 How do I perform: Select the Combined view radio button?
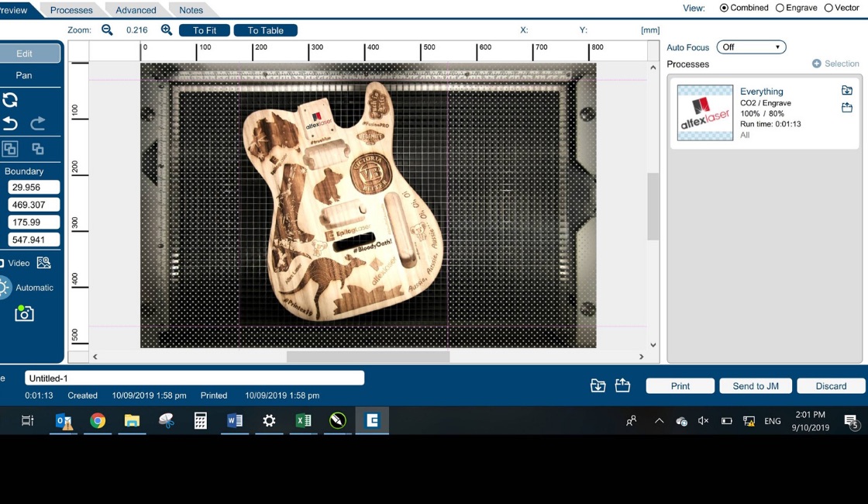[724, 8]
